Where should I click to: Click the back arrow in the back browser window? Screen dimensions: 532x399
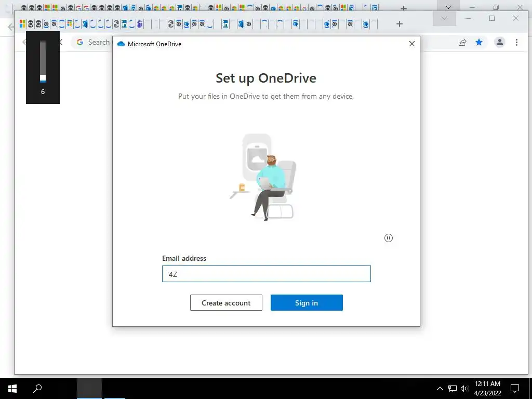point(11,27)
